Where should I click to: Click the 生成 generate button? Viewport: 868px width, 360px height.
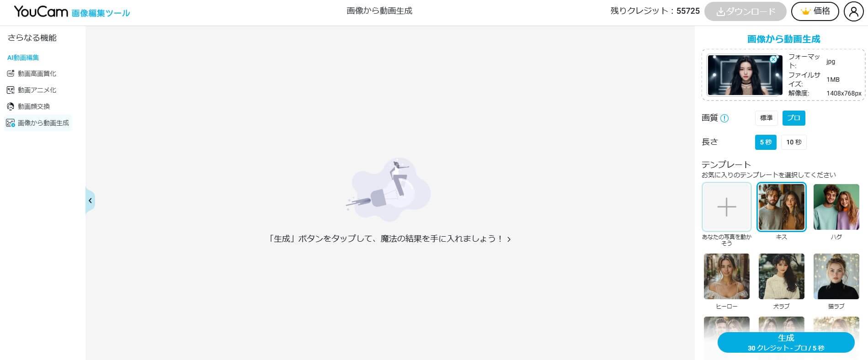786,343
